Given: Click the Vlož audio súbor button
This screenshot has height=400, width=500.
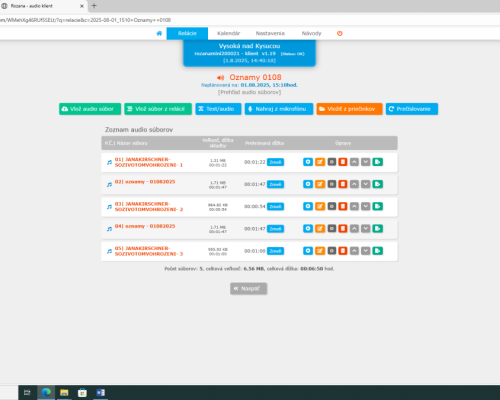Looking at the screenshot, I should click(x=90, y=109).
